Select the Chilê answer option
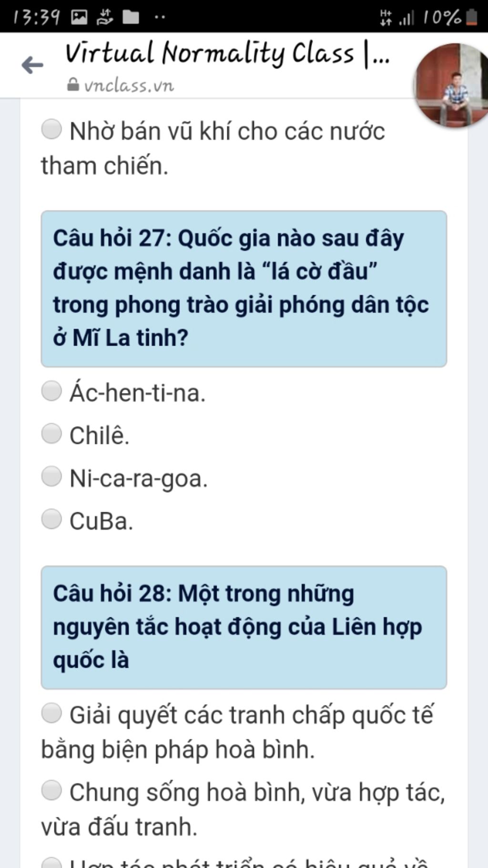The height and width of the screenshot is (868, 488). coord(51,434)
